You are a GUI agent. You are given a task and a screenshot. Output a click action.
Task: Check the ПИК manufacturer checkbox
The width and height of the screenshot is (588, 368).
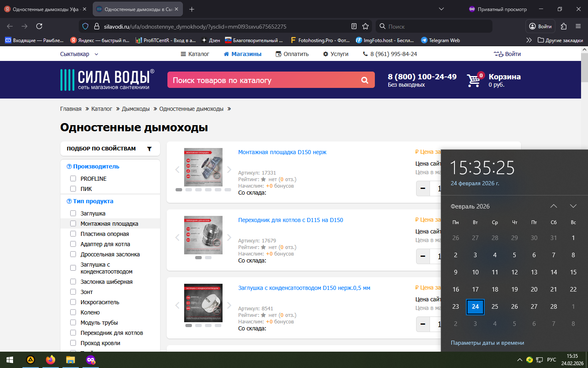[x=73, y=189]
